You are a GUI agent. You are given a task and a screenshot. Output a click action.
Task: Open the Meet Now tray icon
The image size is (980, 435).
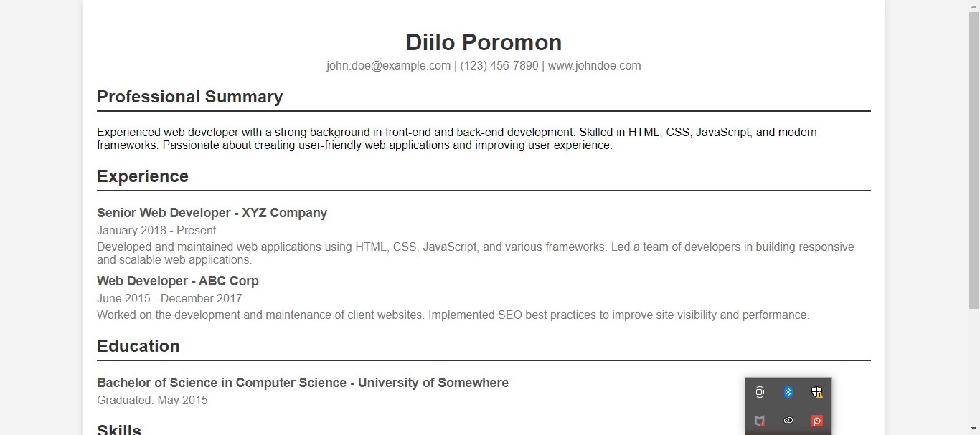(760, 392)
